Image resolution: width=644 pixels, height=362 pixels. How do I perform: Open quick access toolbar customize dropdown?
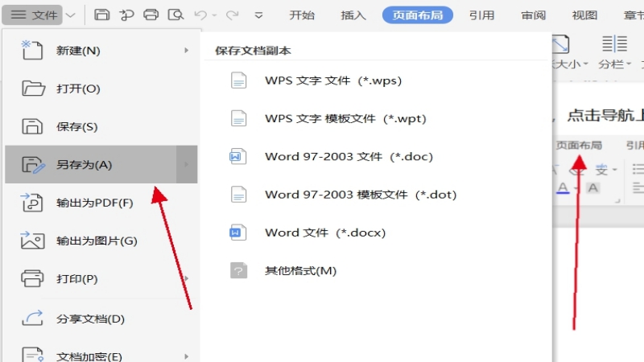tap(258, 14)
